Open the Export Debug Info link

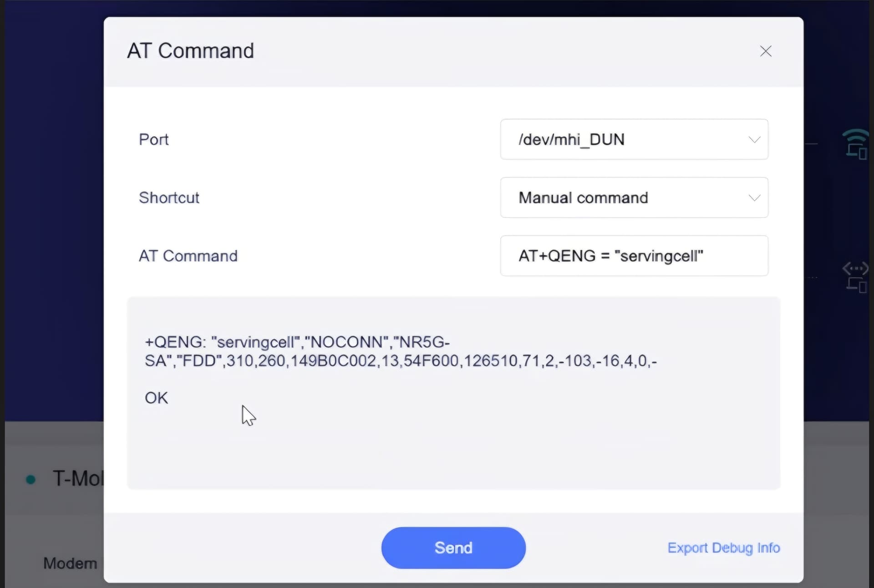[723, 548]
